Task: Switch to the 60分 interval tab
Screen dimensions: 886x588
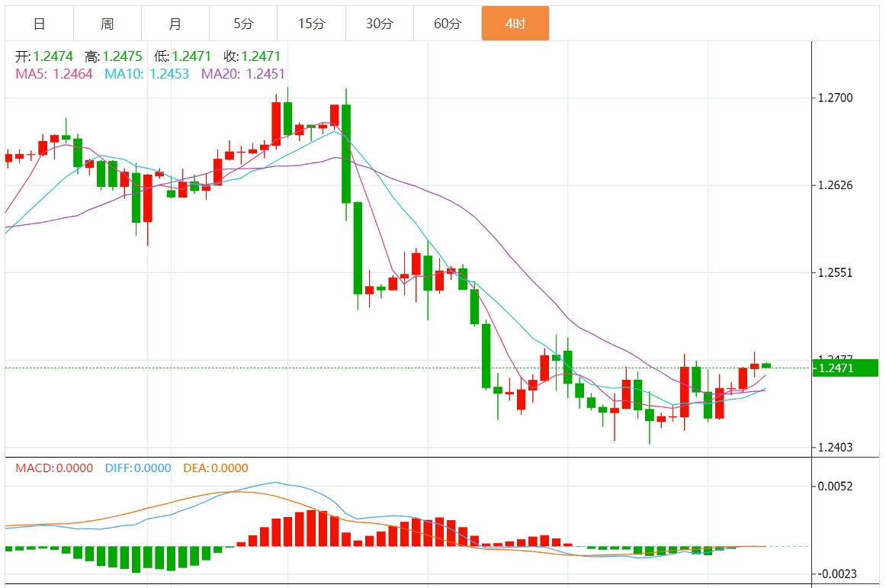Action: 448,24
